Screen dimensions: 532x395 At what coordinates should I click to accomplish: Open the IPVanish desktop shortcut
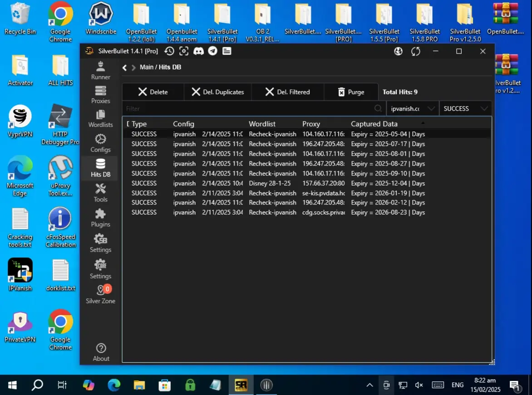[20, 275]
